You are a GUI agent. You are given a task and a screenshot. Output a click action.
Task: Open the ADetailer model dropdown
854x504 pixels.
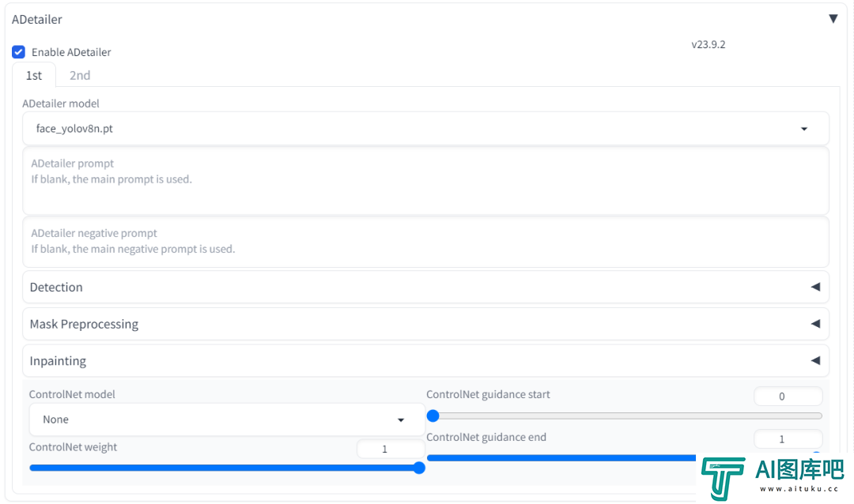pyautogui.click(x=425, y=129)
